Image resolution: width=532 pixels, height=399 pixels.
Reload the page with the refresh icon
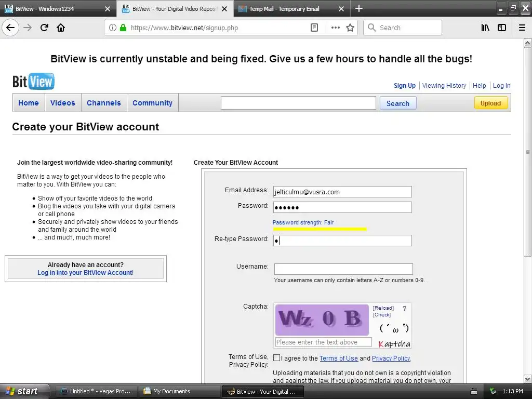(45, 28)
